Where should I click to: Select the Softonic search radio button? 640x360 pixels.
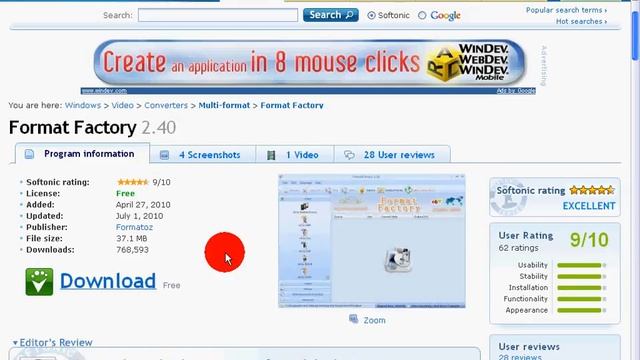click(x=371, y=16)
